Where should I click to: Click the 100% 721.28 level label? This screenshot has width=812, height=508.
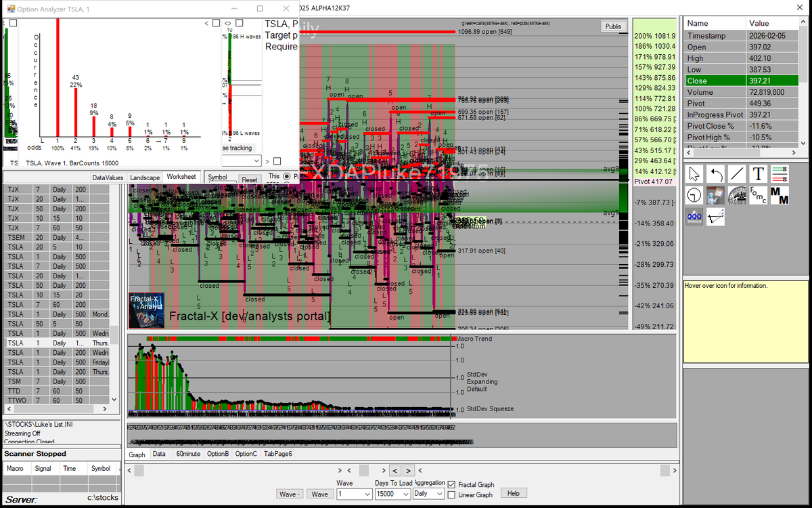click(x=655, y=108)
